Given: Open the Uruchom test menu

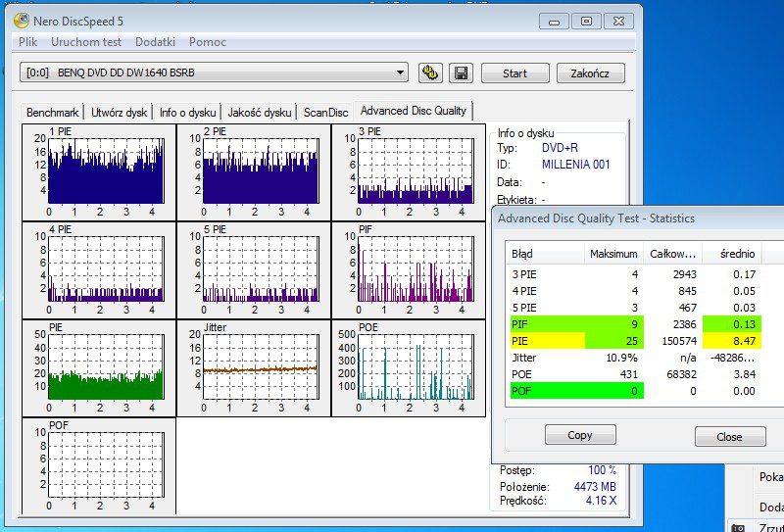Looking at the screenshot, I should click(x=86, y=42).
